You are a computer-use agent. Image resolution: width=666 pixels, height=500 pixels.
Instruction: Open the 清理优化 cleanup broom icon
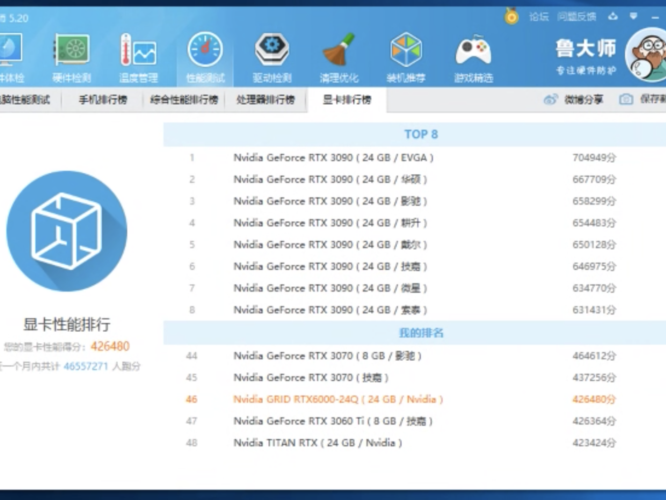point(339,57)
